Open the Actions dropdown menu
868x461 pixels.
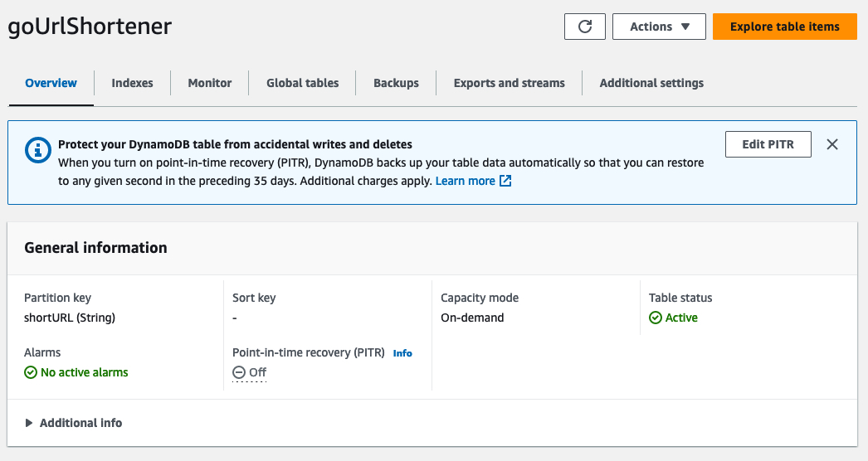tap(659, 27)
